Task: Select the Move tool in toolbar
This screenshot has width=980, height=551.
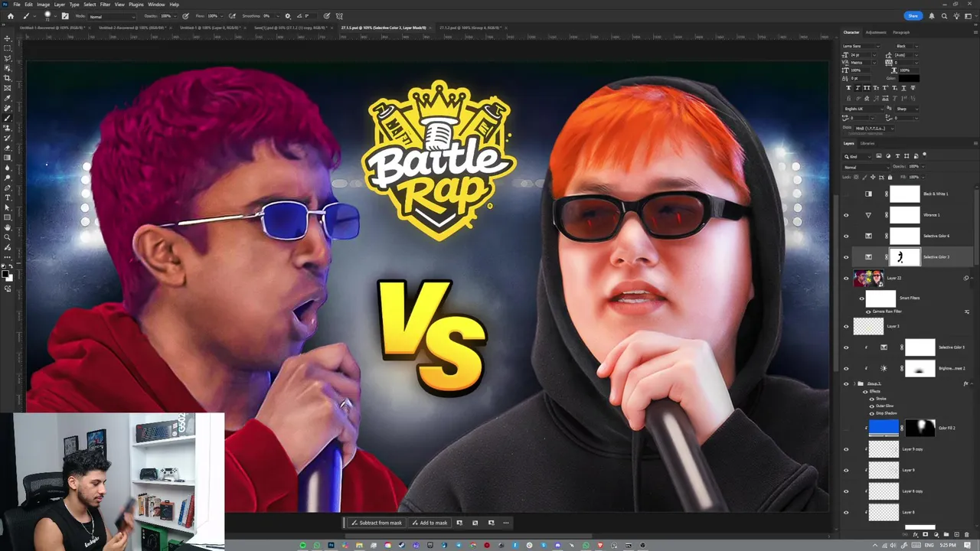Action: 8,38
